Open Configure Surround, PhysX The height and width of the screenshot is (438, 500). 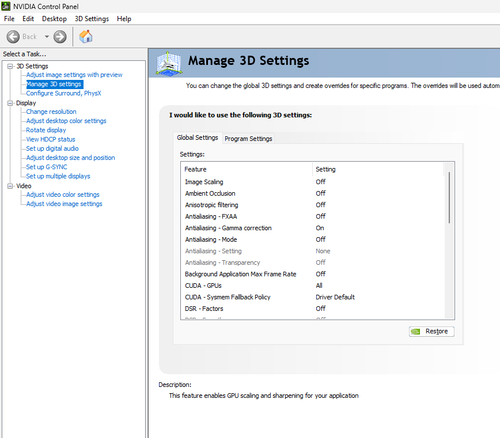point(64,93)
